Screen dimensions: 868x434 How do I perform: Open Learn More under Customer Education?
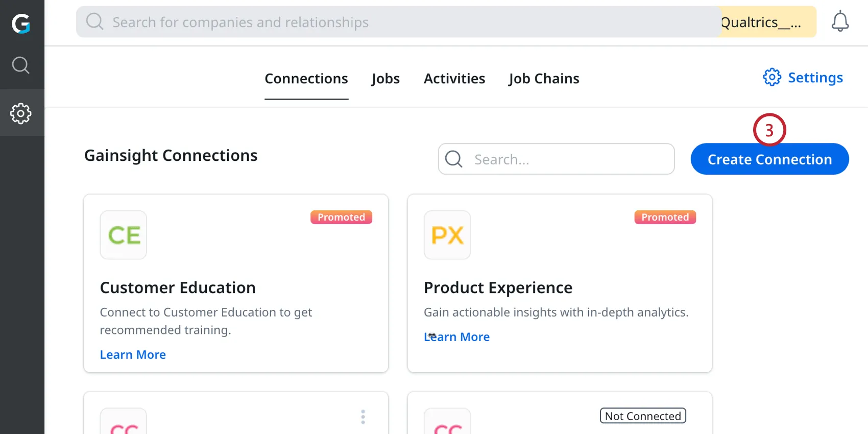point(132,354)
